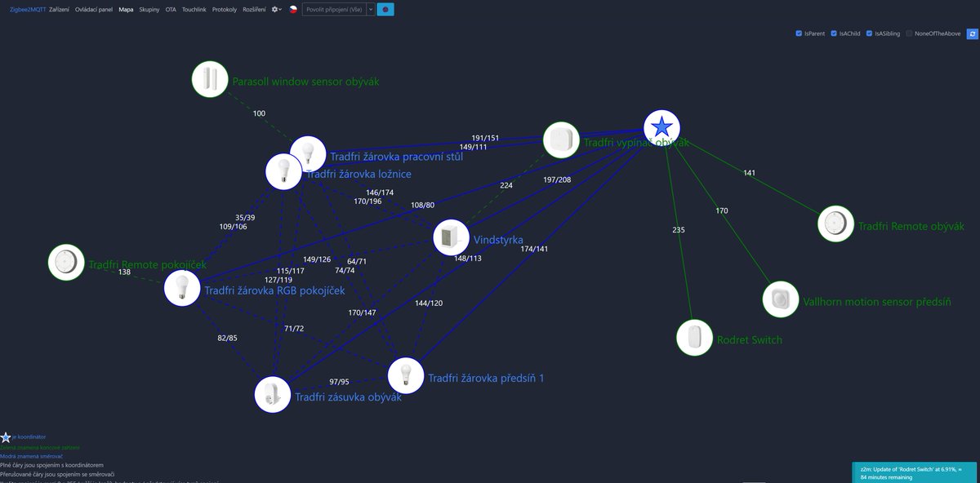This screenshot has height=483, width=980.
Task: Select the Tradfri Remote obývák node icon
Action: (x=835, y=224)
